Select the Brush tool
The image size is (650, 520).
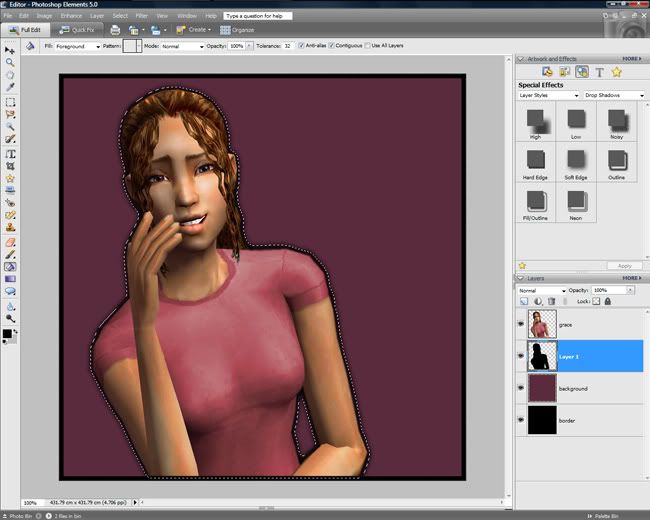10,255
